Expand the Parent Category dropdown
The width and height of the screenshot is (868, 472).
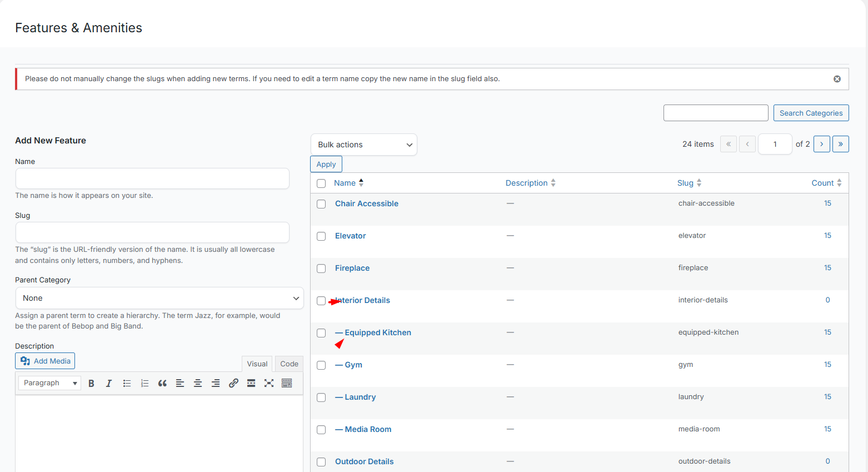point(159,298)
